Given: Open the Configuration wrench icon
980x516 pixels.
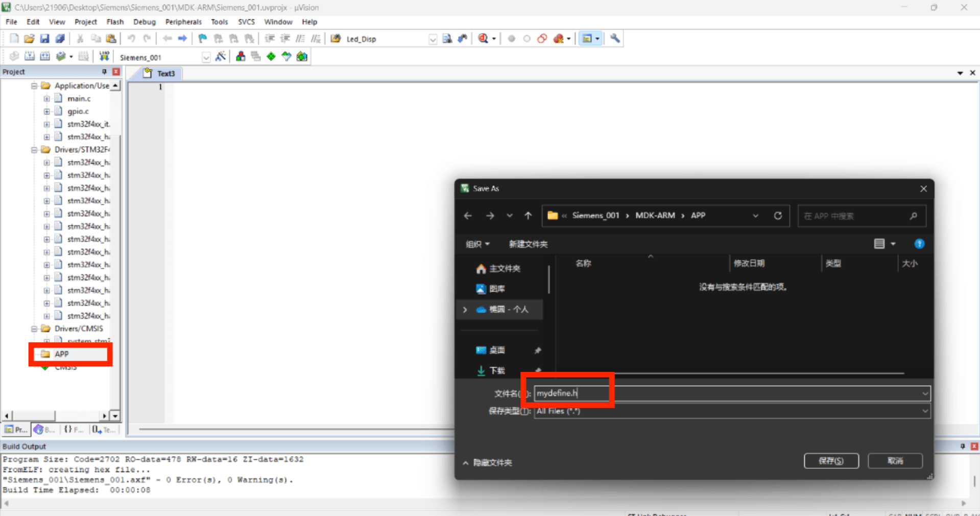Looking at the screenshot, I should click(615, 39).
